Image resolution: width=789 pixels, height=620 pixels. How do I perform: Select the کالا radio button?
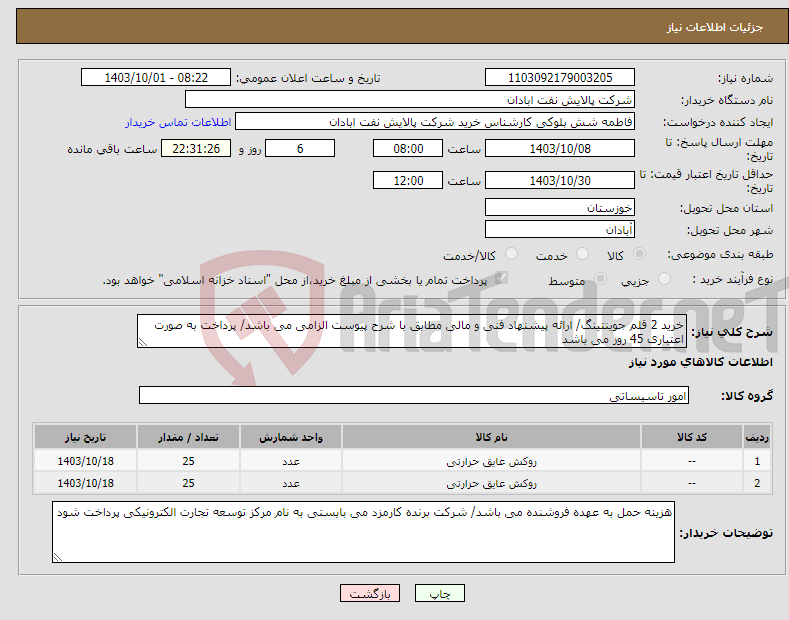639,254
